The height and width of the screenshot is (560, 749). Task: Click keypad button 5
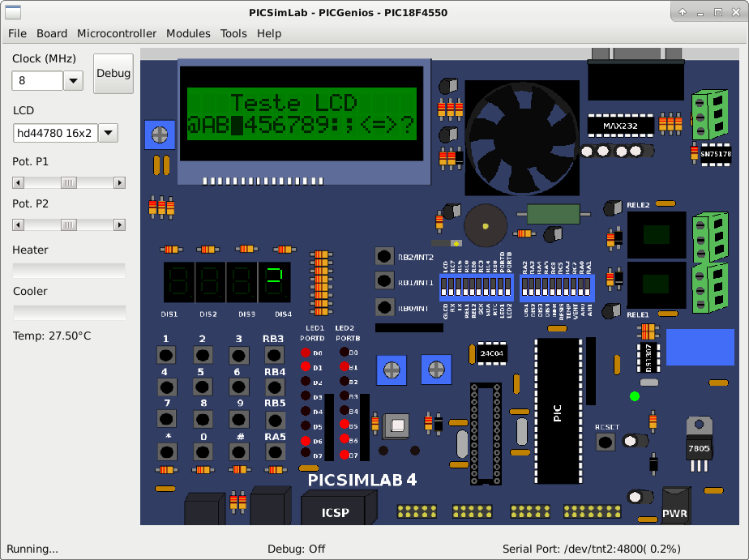click(202, 387)
